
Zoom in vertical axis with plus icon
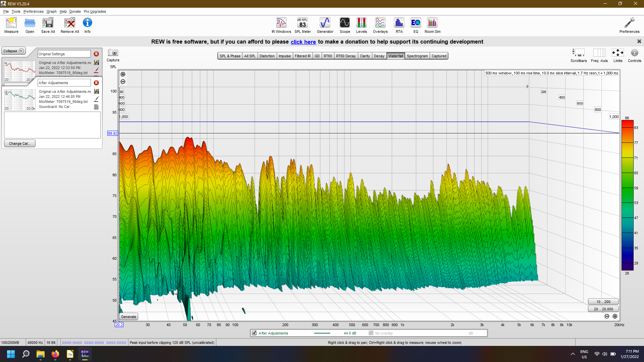click(123, 74)
